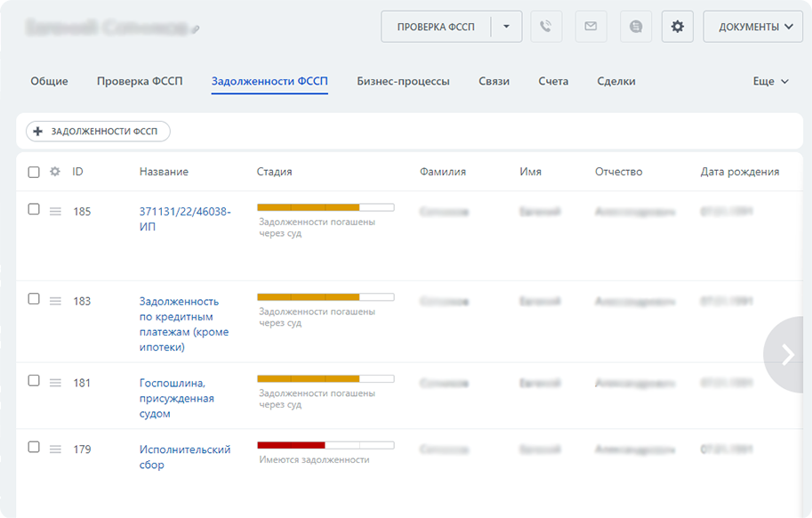This screenshot has width=812, height=518.
Task: Expand the Проверка ФССП dropdown arrow
Action: tap(506, 27)
